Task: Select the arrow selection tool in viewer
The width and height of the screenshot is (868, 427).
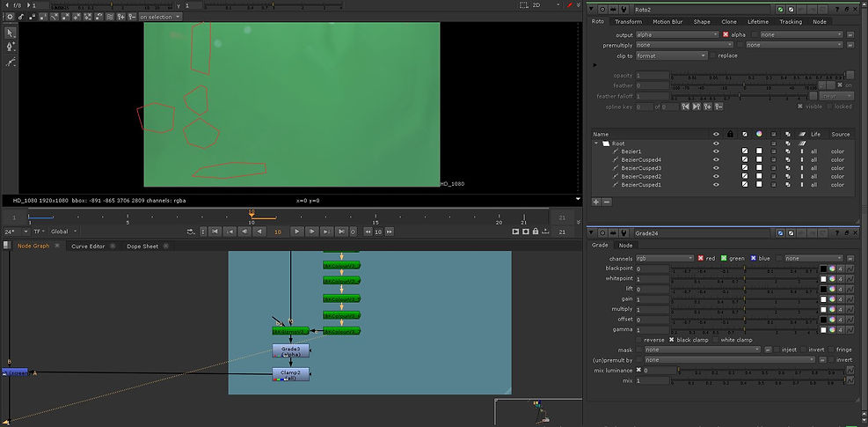Action: (11, 33)
